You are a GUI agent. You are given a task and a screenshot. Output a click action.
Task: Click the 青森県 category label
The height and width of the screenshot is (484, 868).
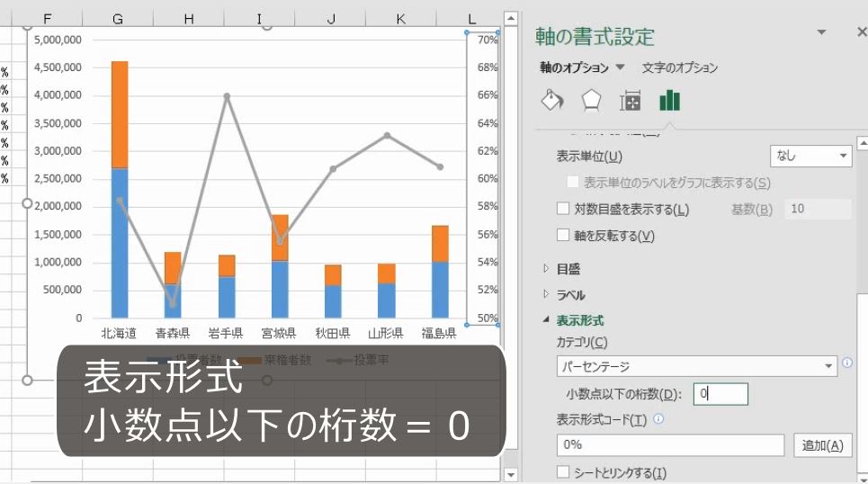tap(172, 333)
